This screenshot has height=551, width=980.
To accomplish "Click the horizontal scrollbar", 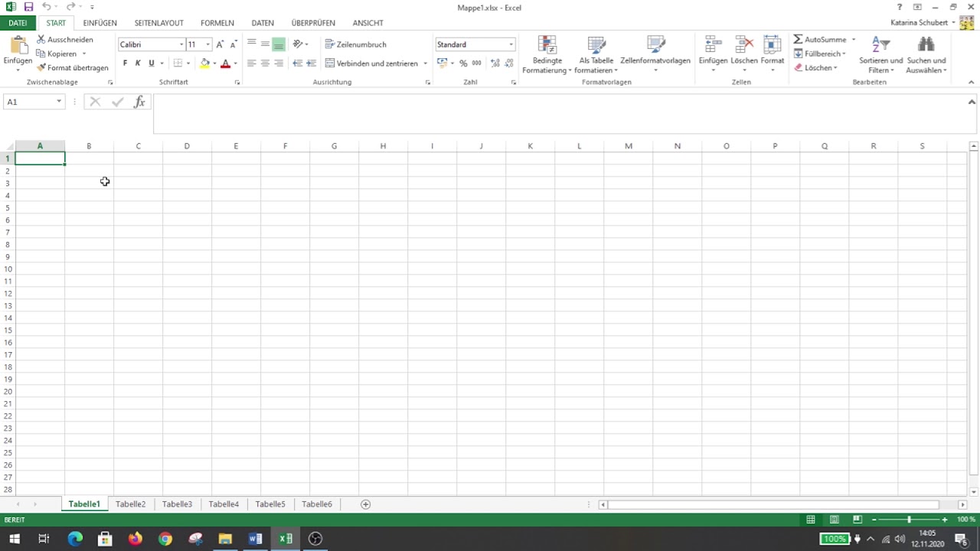I will click(773, 504).
